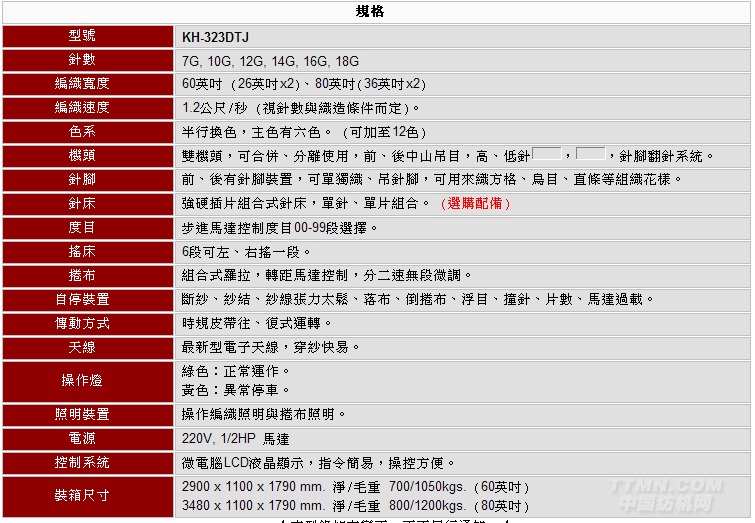
Task: Click the 綠色：正常運作 text
Action: tap(237, 371)
